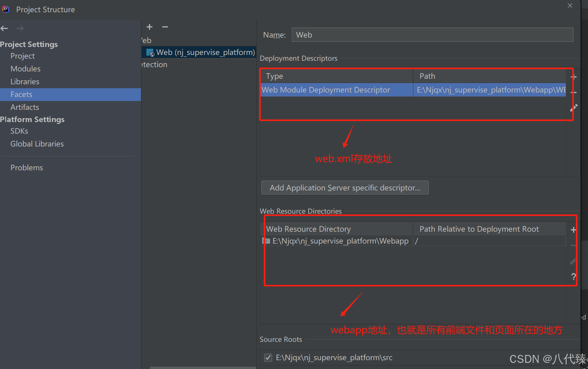The image size is (588, 369).
Task: Close the Project Structure dialog
Action: coord(570,5)
